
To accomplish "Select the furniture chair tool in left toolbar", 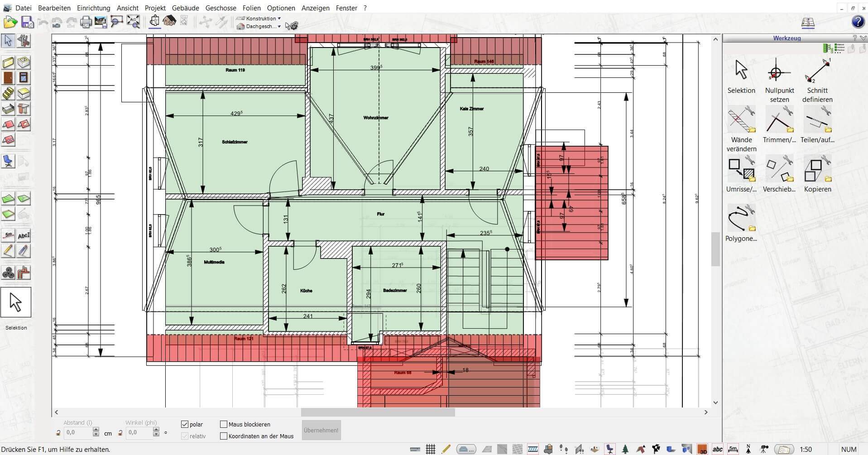I will pos(9,161).
